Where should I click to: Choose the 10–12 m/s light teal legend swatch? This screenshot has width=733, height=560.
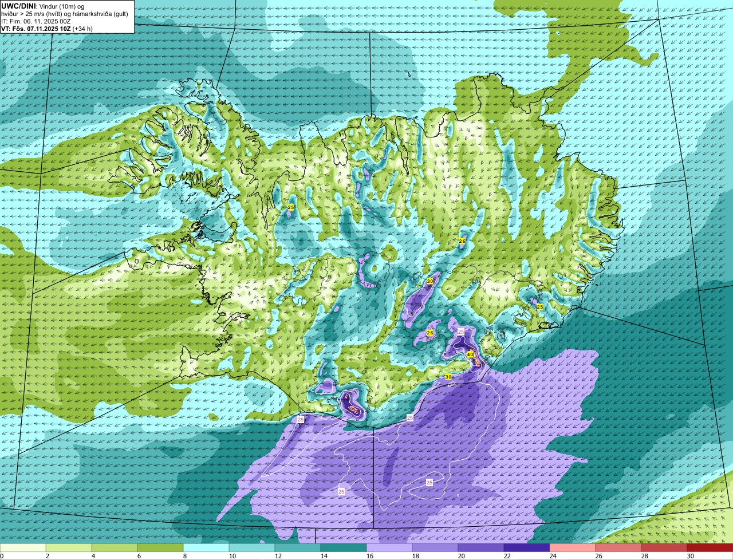click(x=252, y=547)
